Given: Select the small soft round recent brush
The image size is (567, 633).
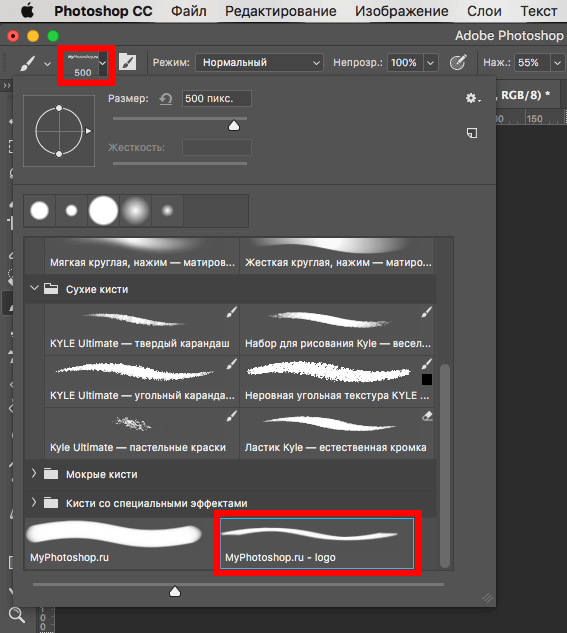Looking at the screenshot, I should click(167, 211).
